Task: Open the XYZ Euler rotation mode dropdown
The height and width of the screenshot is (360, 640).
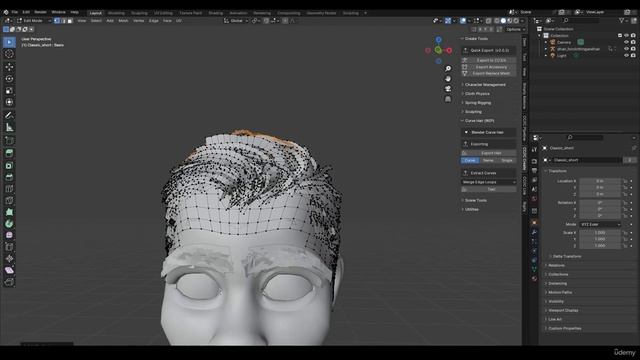Action: (600, 224)
